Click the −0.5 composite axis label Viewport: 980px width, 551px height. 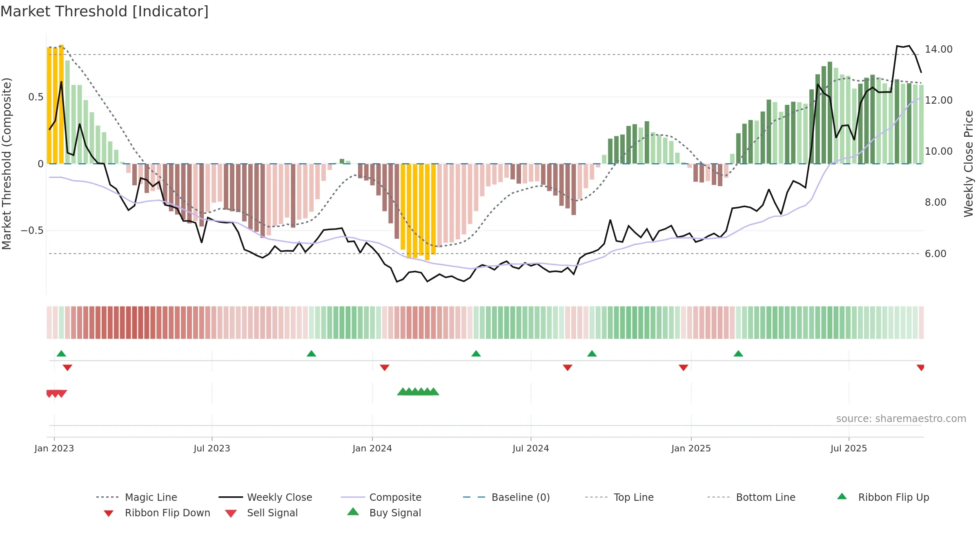pyautogui.click(x=32, y=231)
